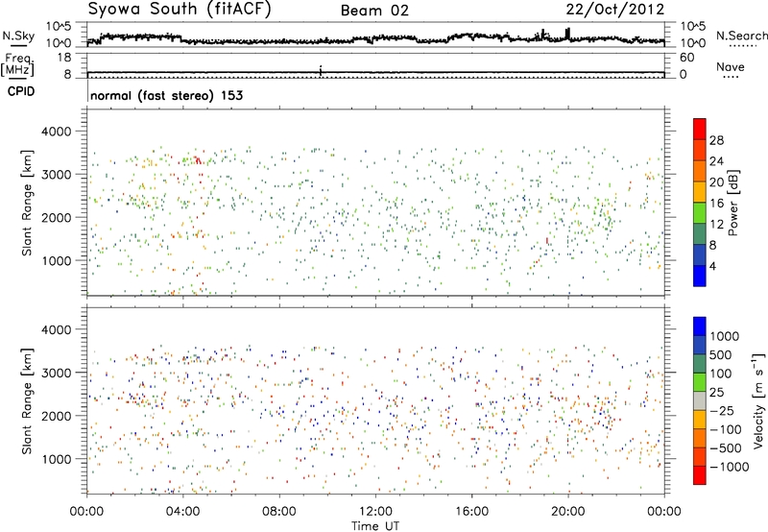Click the '16' Power colorbar tick value
This screenshot has height=532, width=768.
(x=716, y=204)
